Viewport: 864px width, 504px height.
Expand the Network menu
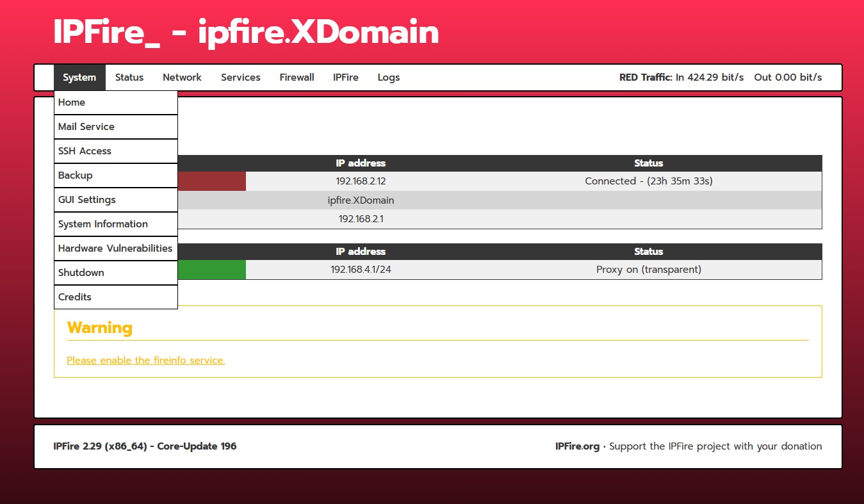tap(182, 77)
